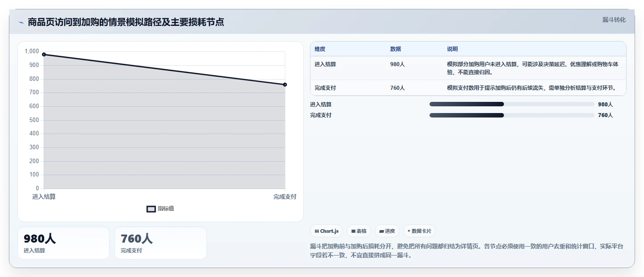Click the 数据 column header
The height and width of the screenshot is (277, 644).
(396, 49)
